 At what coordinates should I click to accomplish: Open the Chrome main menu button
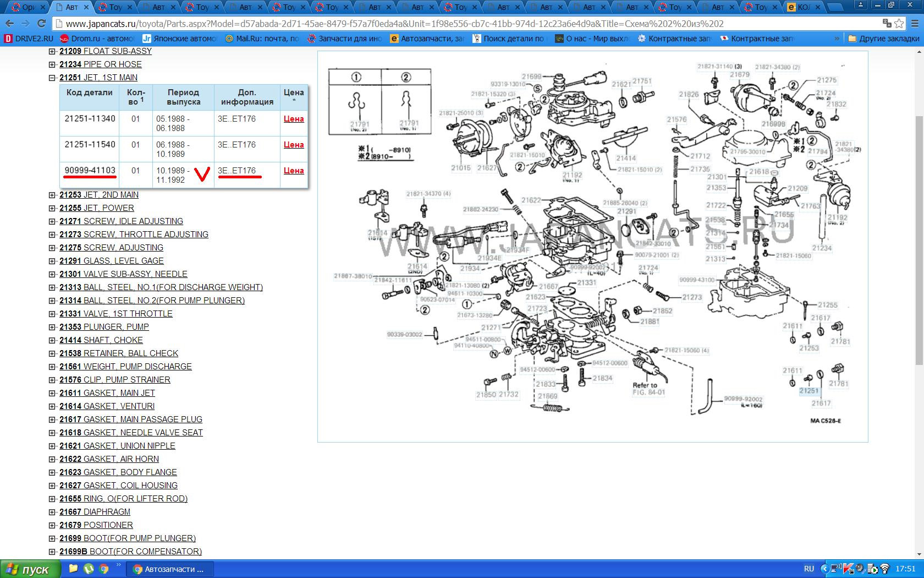point(914,24)
